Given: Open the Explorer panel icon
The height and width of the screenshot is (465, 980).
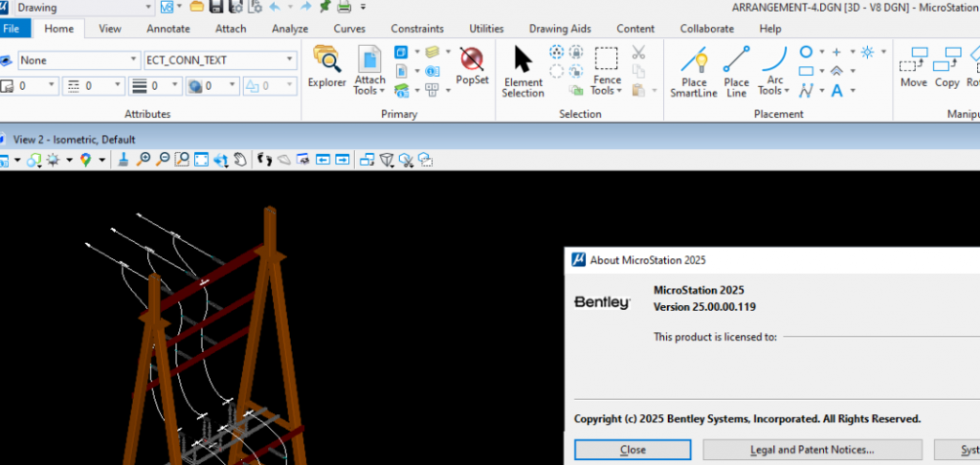Looking at the screenshot, I should pos(326,67).
